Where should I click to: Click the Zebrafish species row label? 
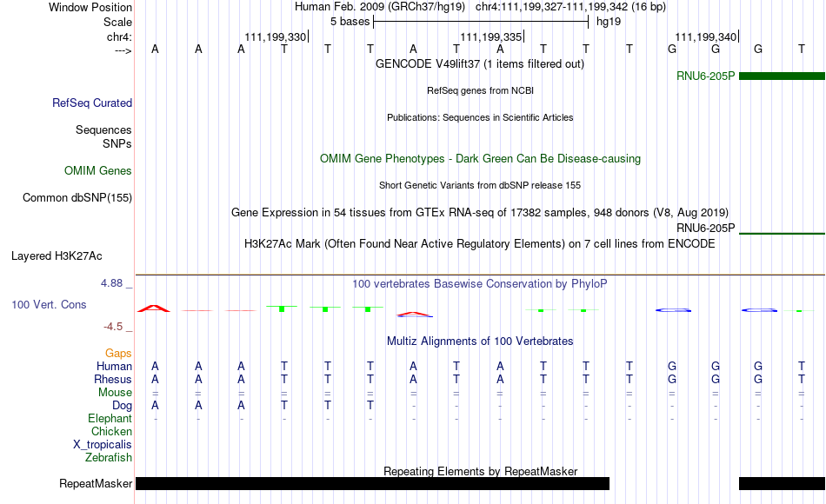(109, 458)
